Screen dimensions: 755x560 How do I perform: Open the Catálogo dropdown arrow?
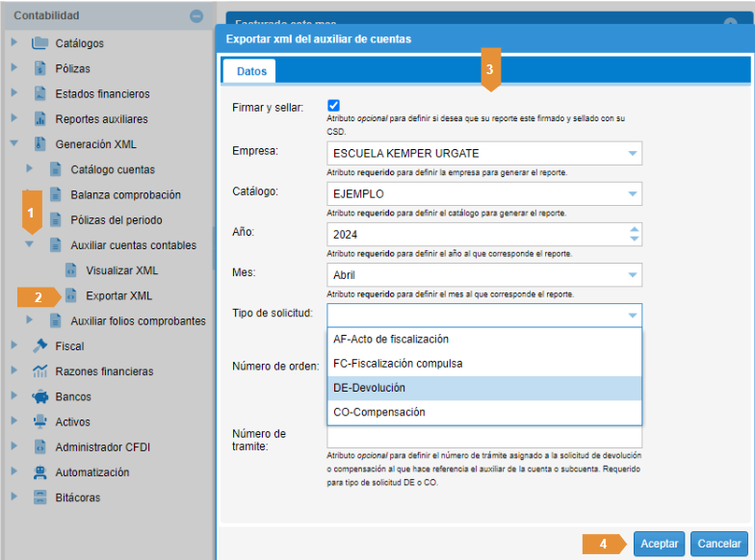click(x=632, y=194)
